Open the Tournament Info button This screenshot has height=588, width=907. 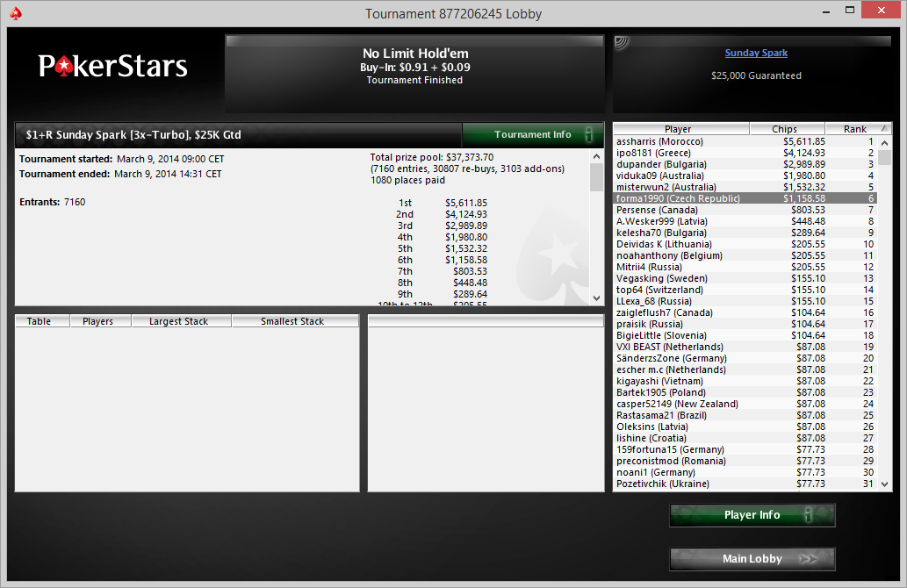[533, 135]
